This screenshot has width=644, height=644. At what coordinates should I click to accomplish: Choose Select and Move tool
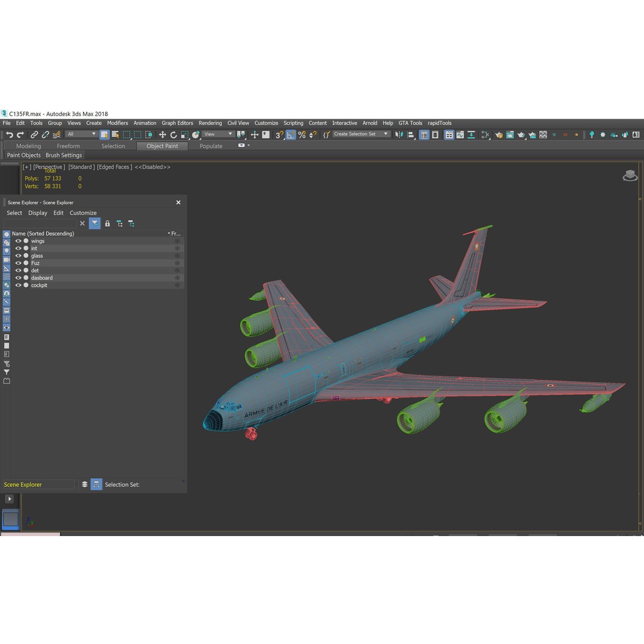[x=162, y=134]
